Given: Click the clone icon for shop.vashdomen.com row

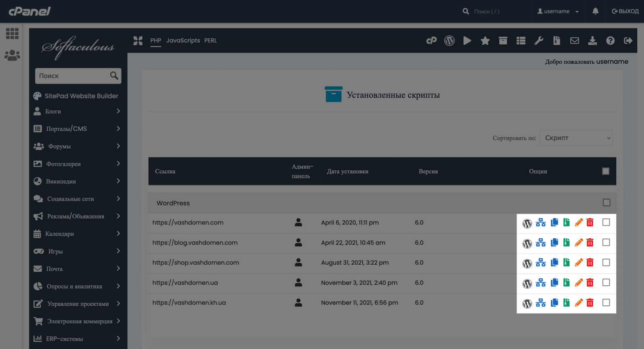Looking at the screenshot, I should click(554, 263).
